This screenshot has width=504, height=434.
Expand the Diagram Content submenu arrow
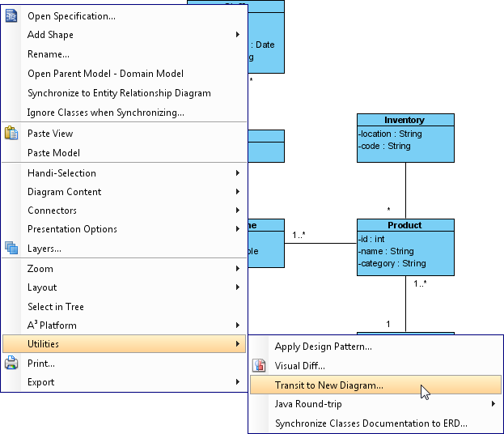tap(238, 192)
